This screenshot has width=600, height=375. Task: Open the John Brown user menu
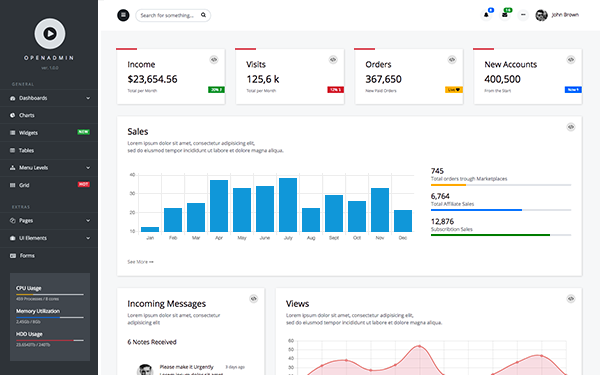(x=557, y=15)
